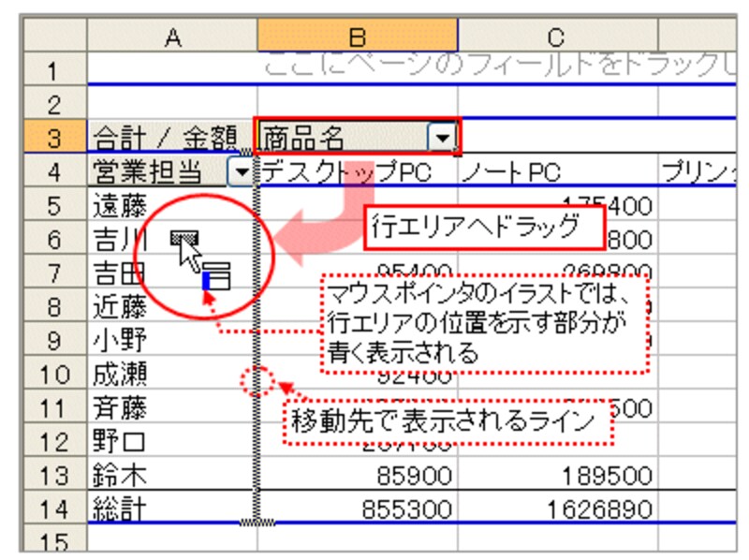Click the Select All corner box
The height and width of the screenshot is (560, 749).
[54, 37]
